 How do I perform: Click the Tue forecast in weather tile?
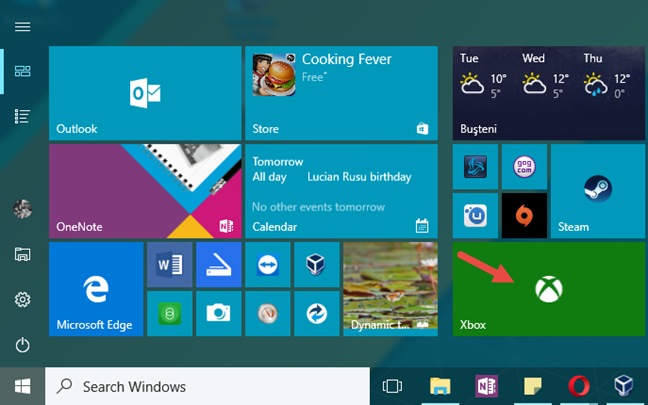tap(484, 76)
